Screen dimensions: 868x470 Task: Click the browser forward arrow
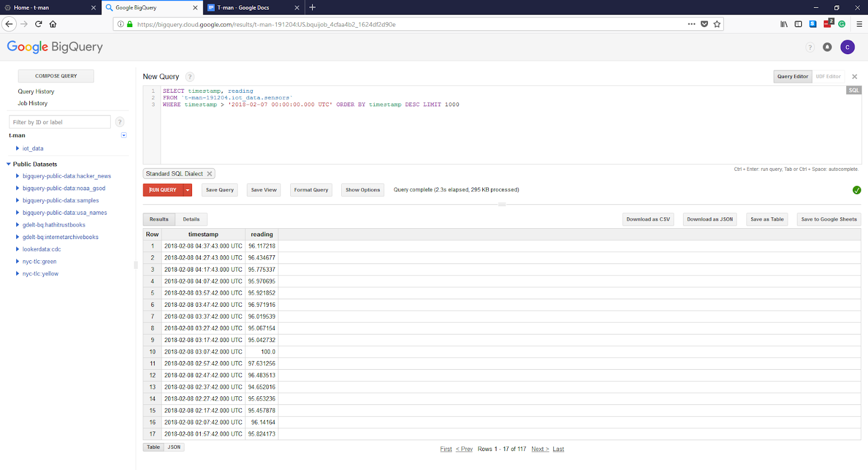click(24, 24)
